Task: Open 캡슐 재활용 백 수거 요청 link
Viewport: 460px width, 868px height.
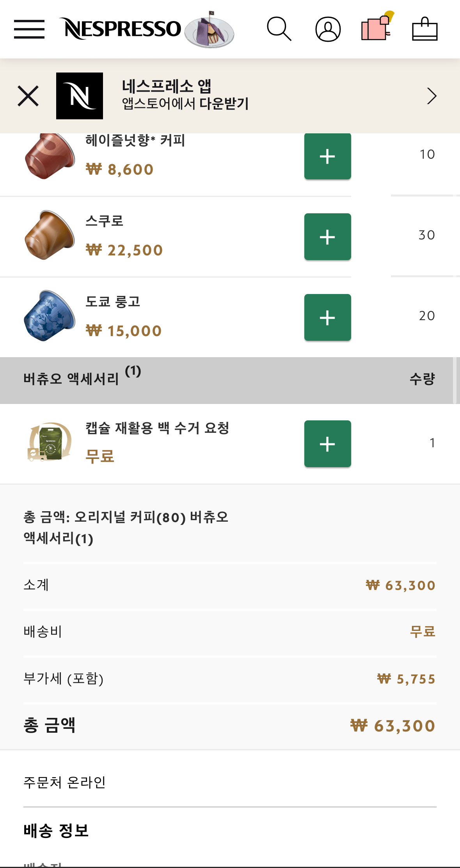Action: [157, 428]
